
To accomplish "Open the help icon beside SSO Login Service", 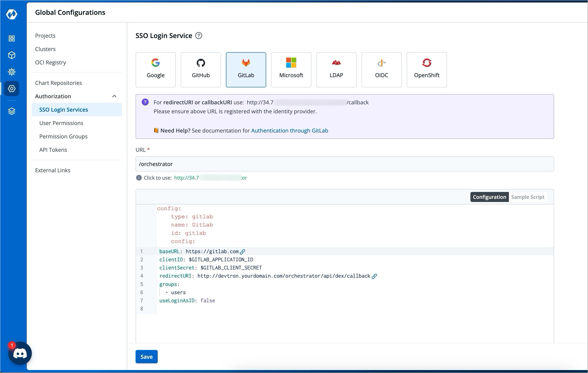I will coord(199,36).
